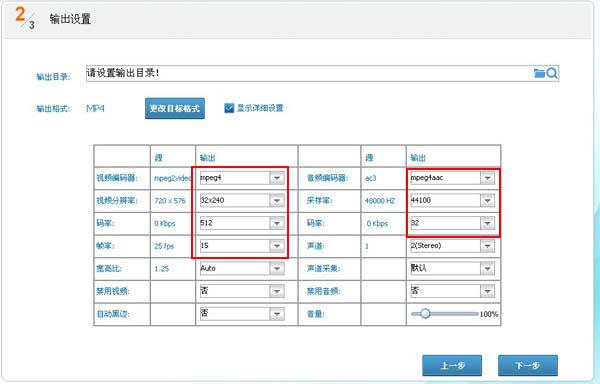Click the MP4 output format text
The image size is (600, 384).
click(95, 109)
